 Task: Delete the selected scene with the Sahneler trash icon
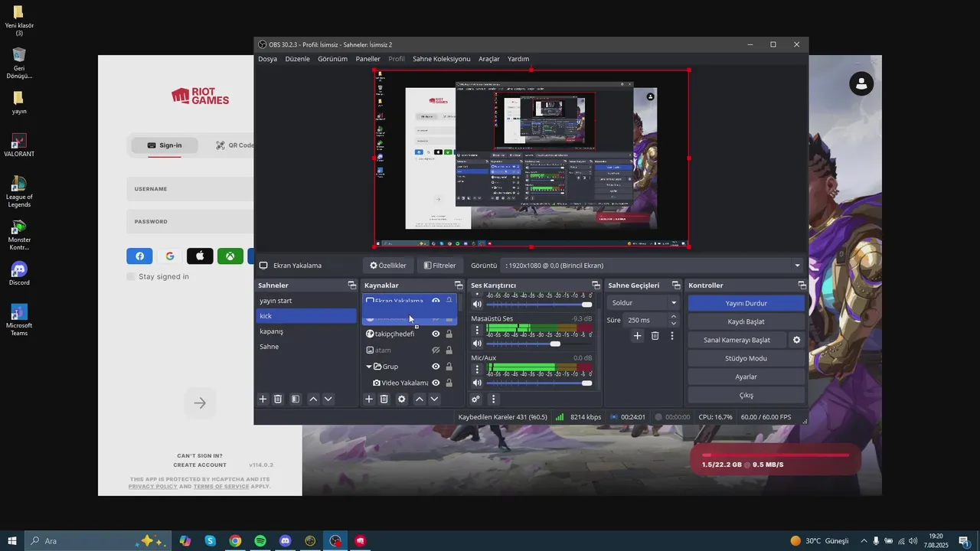278,399
